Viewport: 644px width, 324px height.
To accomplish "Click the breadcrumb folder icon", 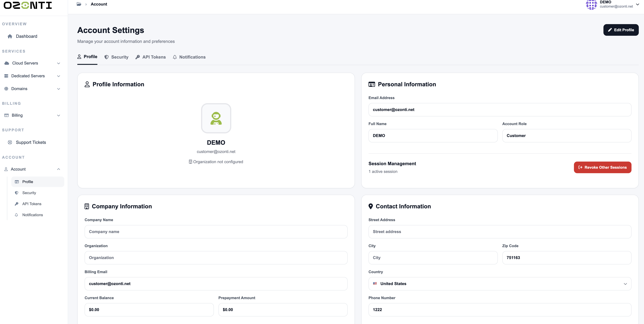I will click(79, 4).
